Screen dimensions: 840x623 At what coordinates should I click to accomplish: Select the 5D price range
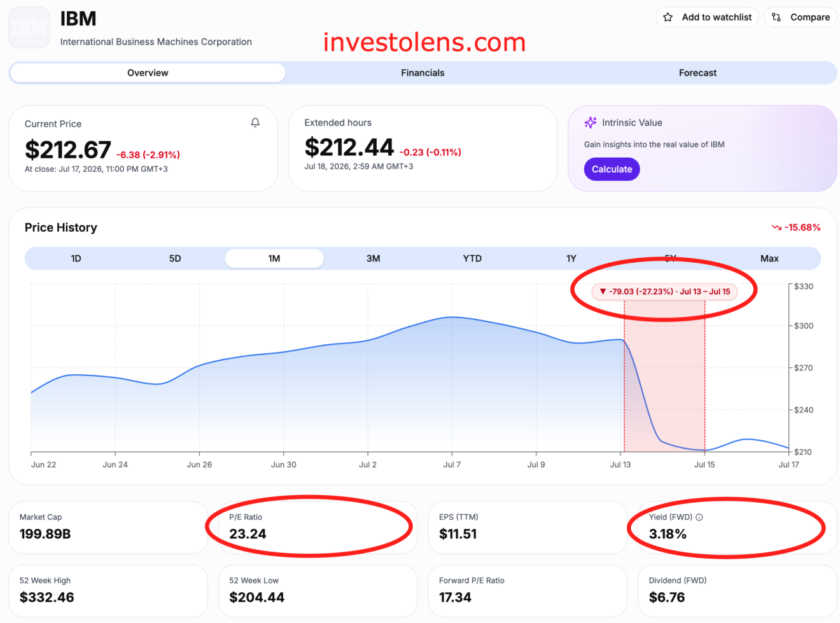175,258
